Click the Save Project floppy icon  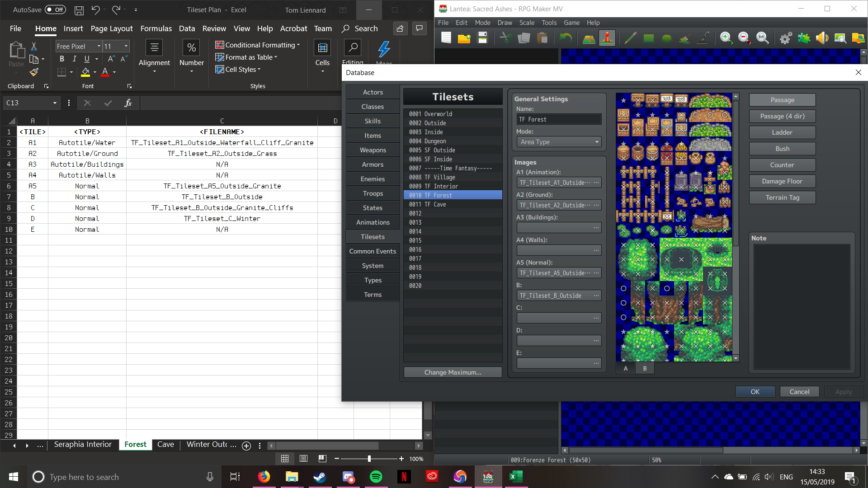482,38
